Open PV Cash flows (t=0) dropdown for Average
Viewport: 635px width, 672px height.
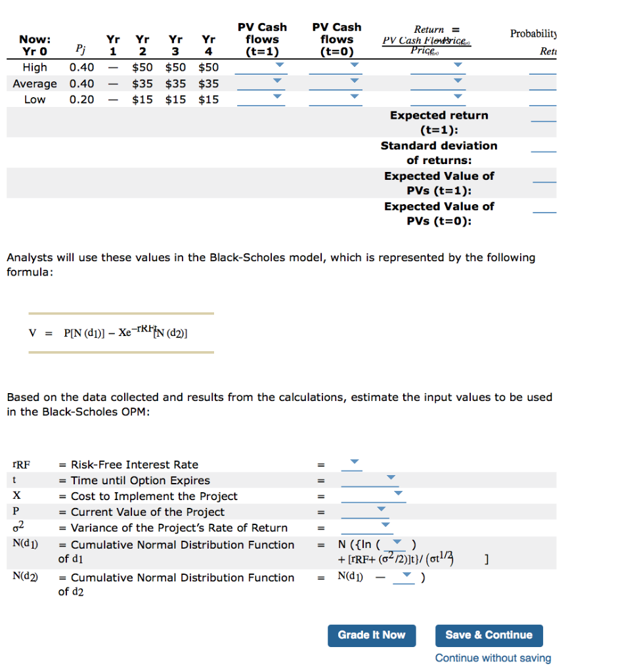353,81
